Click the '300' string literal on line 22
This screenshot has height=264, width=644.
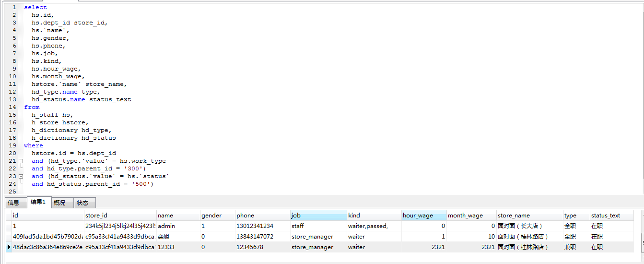pos(133,168)
